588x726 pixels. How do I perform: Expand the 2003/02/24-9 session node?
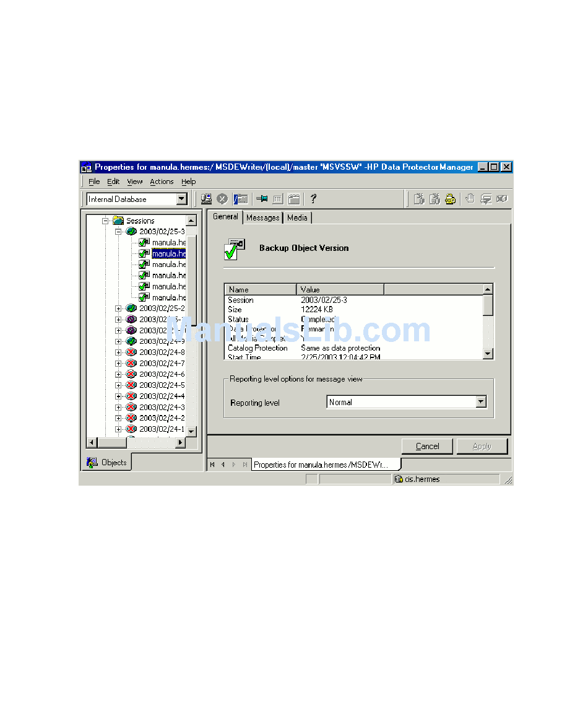coord(118,341)
